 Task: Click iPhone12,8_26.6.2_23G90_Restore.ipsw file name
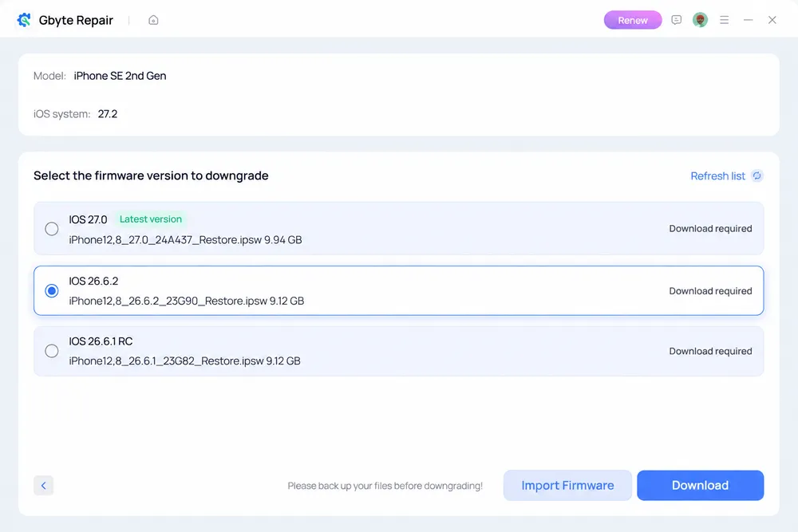pos(168,301)
